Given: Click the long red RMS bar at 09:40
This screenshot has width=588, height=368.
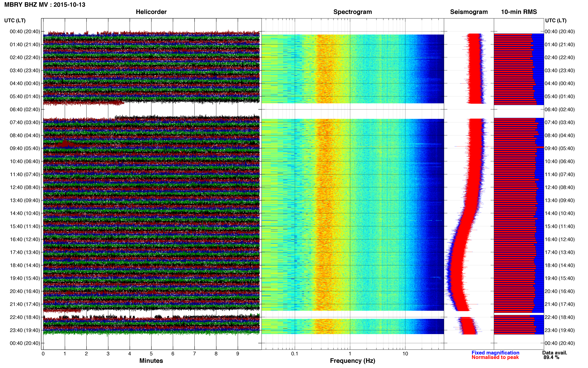Looking at the screenshot, I should click(519, 147).
